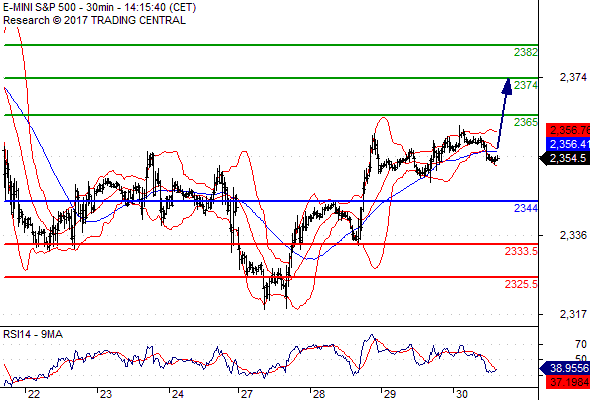590x400 pixels.
Task: Click date marker 27 on time axis
Action: [x=247, y=394]
